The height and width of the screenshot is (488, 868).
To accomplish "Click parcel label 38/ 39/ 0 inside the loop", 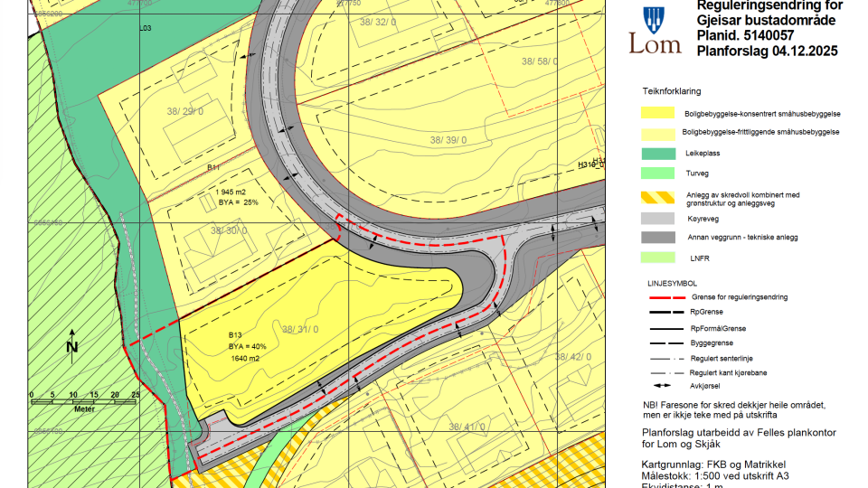I will (x=448, y=140).
